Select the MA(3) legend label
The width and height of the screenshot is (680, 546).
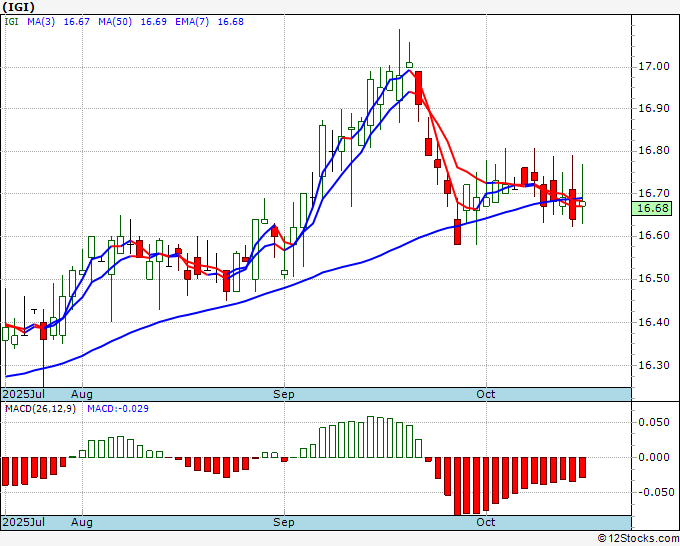coord(41,22)
